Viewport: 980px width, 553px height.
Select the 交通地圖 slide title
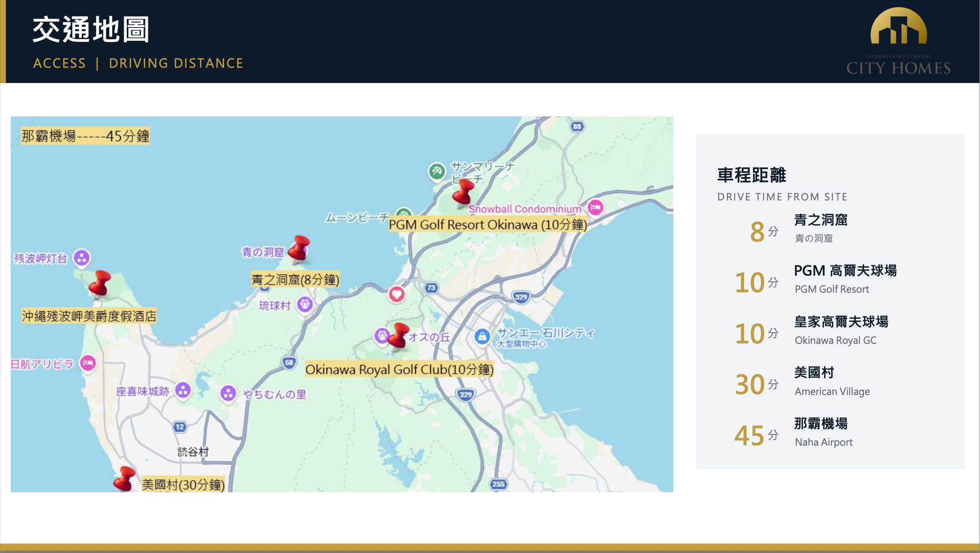pos(91,30)
